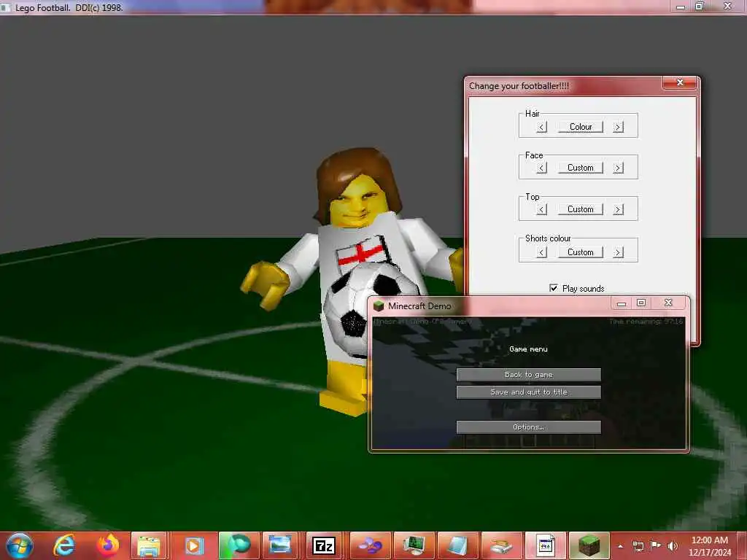Click the Face Custom button
The height and width of the screenshot is (560, 747).
(580, 168)
